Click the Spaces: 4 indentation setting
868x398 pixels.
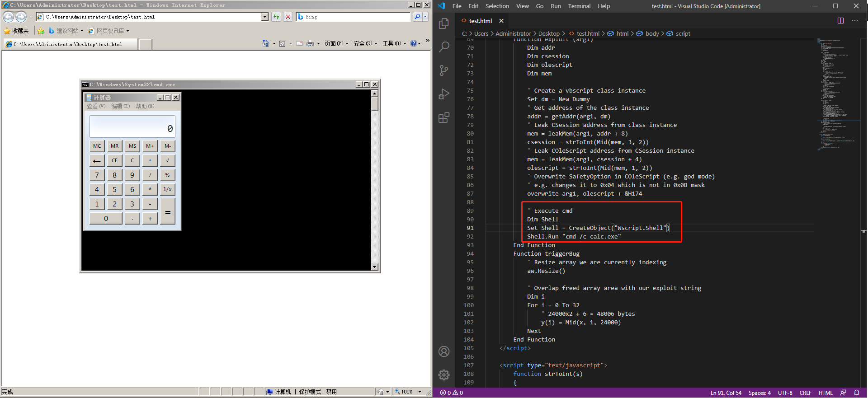pyautogui.click(x=759, y=393)
